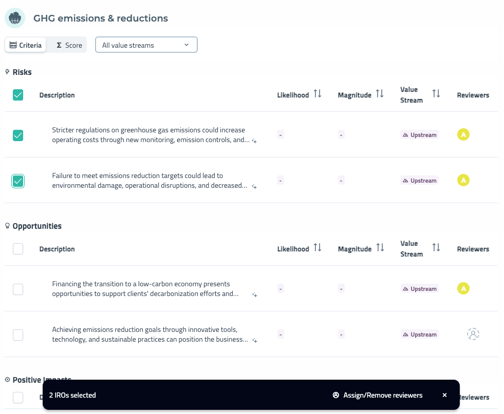Viewport: 504px width, 414px height.
Task: Open the All value streams dropdown
Action: (x=146, y=45)
